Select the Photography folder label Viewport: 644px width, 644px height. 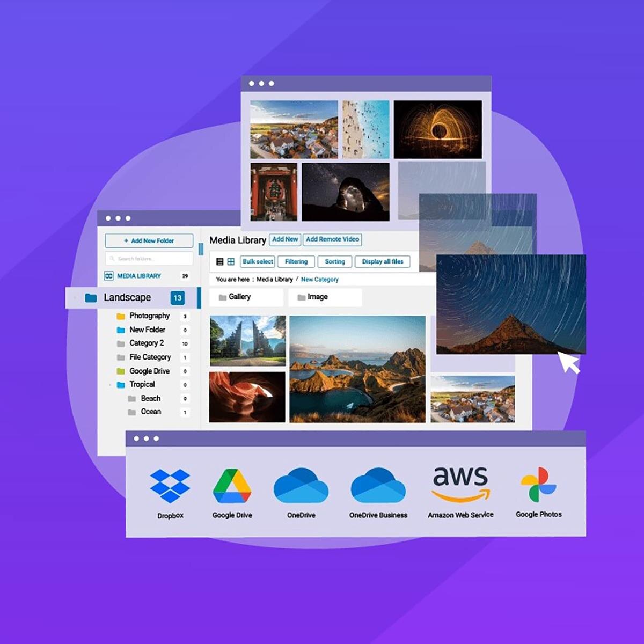[x=150, y=316]
